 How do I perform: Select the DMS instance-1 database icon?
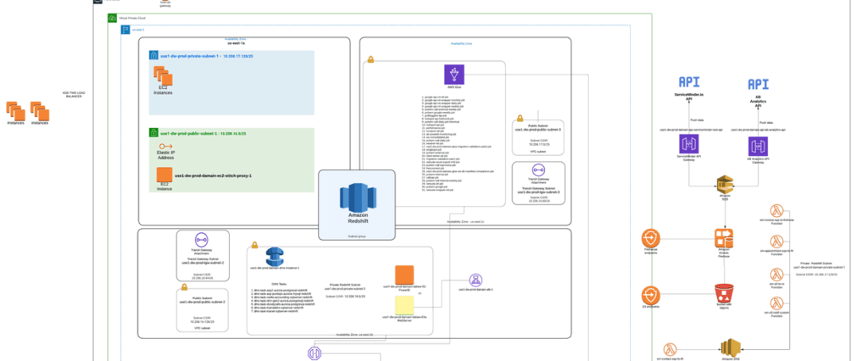pos(275,257)
